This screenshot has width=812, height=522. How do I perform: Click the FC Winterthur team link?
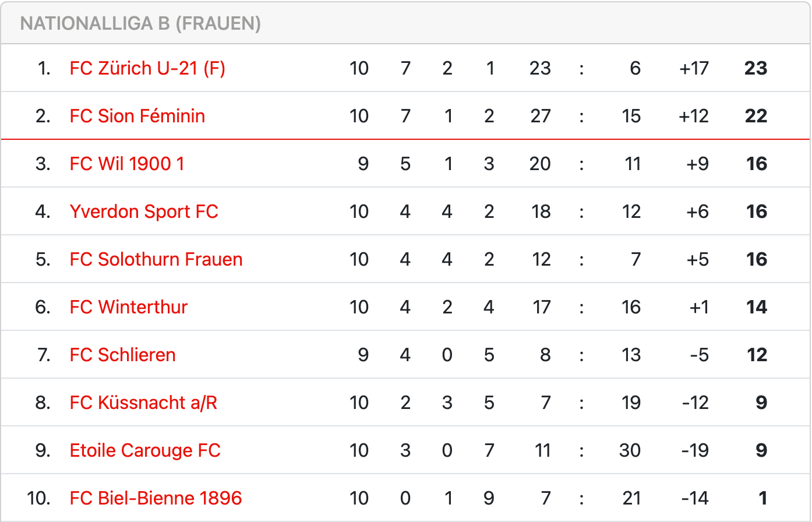click(129, 307)
